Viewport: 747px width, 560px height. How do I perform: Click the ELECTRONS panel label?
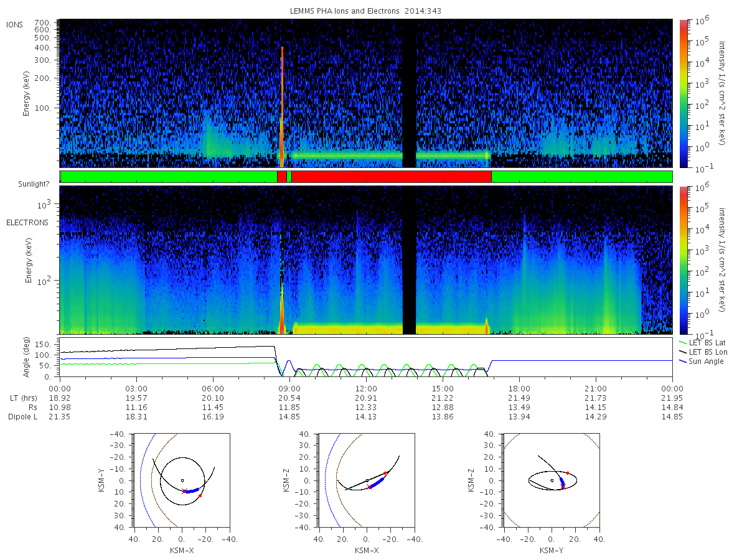27,222
